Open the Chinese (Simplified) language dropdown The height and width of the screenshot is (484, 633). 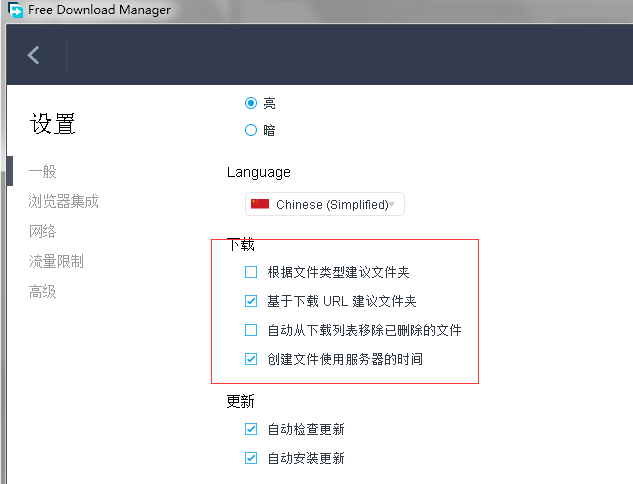tap(325, 204)
